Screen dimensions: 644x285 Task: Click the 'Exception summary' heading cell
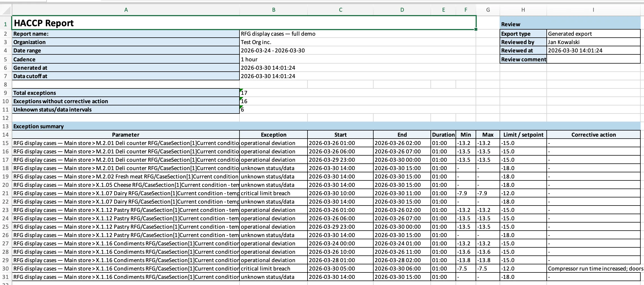pyautogui.click(x=326, y=126)
